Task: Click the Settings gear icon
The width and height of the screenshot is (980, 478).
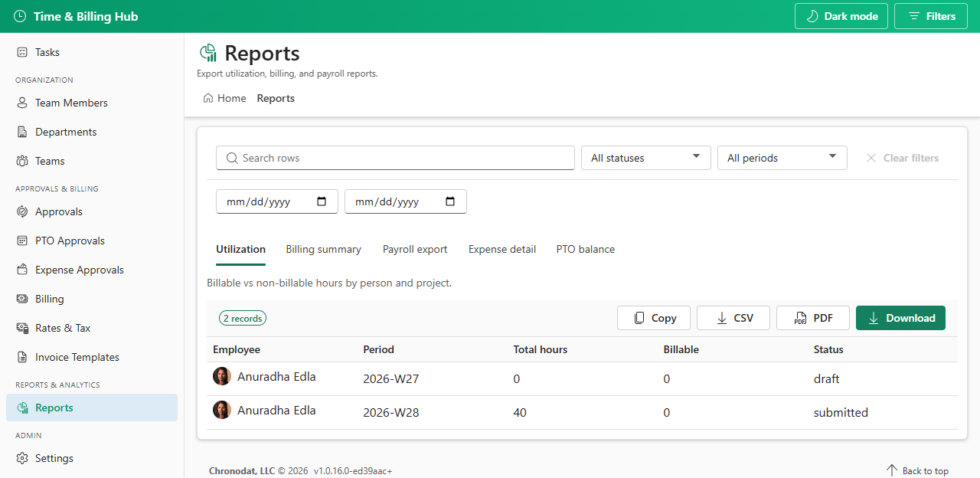Action: click(x=22, y=458)
